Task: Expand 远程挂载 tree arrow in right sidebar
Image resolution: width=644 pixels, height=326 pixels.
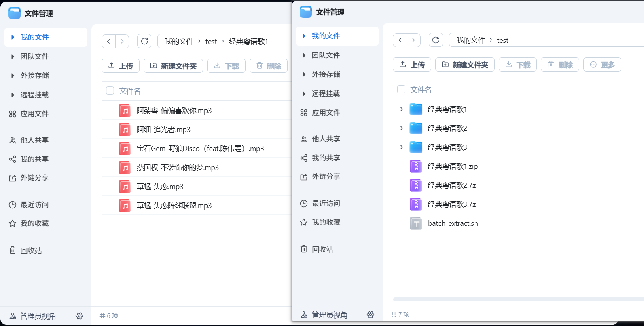Action: tap(304, 94)
